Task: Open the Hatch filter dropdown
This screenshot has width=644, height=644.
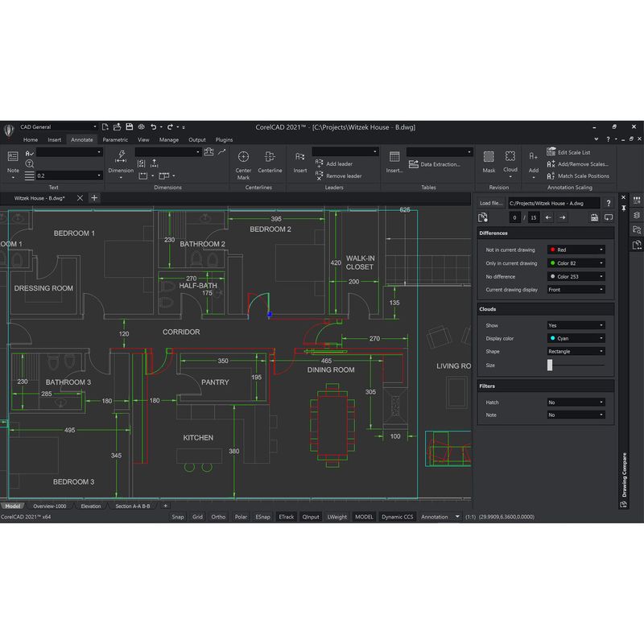Action: pos(576,402)
